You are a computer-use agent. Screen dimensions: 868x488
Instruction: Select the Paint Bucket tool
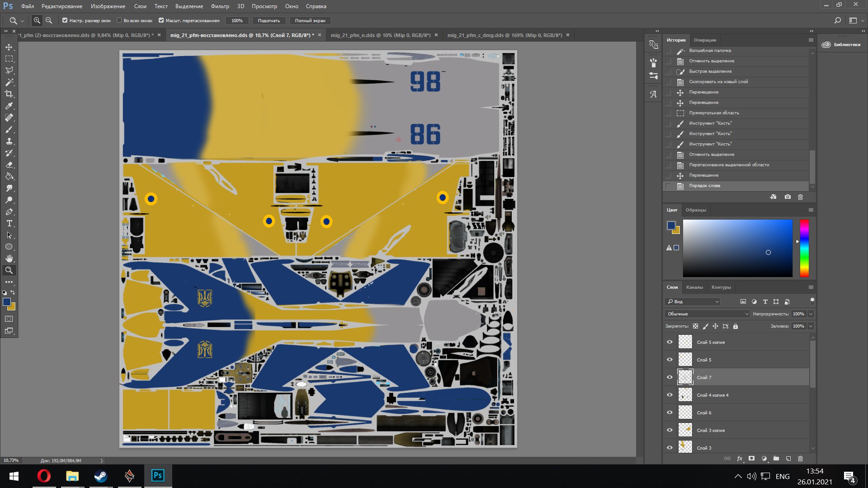pos(9,176)
